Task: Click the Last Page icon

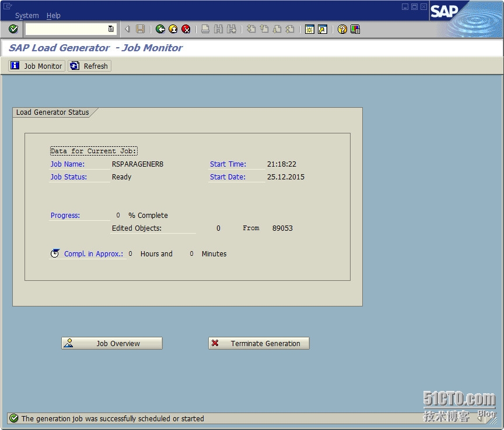Action: (290, 29)
